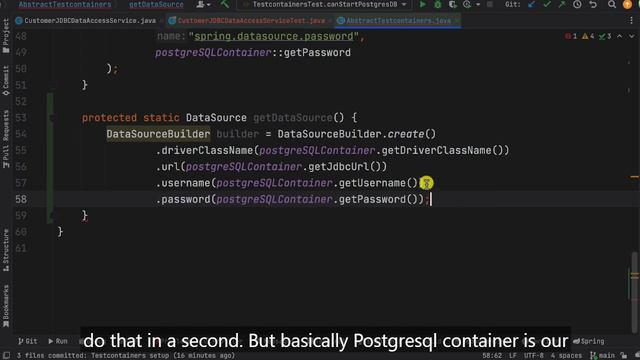Open the Run tool window button
Screen dimensions: 640x360
(58, 341)
